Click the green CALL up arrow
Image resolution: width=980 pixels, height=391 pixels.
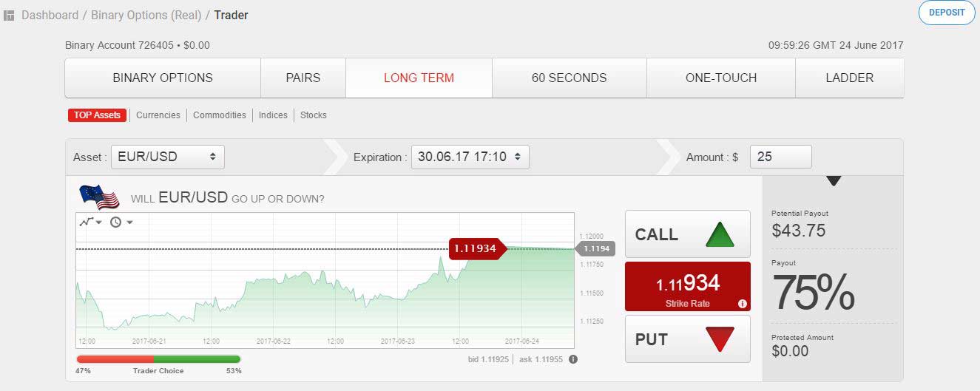(x=720, y=234)
